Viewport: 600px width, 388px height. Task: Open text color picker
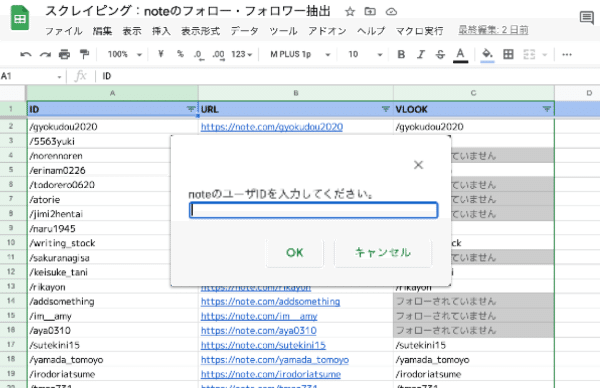[460, 55]
